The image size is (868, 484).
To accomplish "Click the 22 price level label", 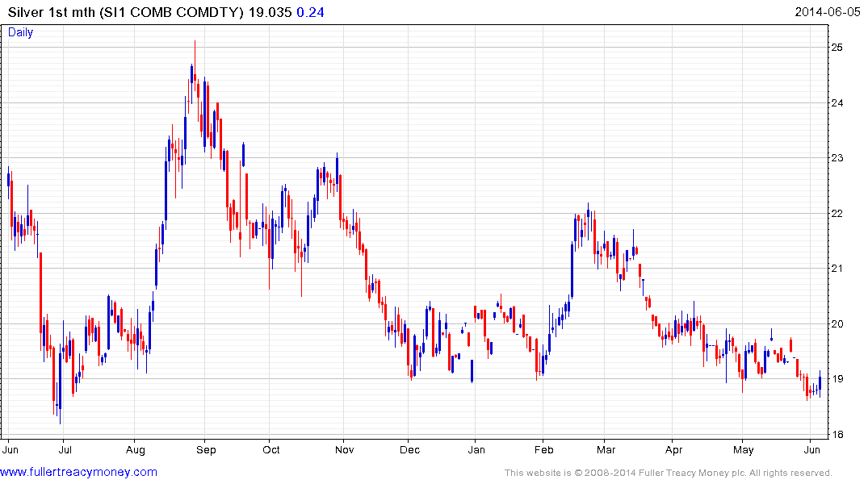I will (x=837, y=213).
